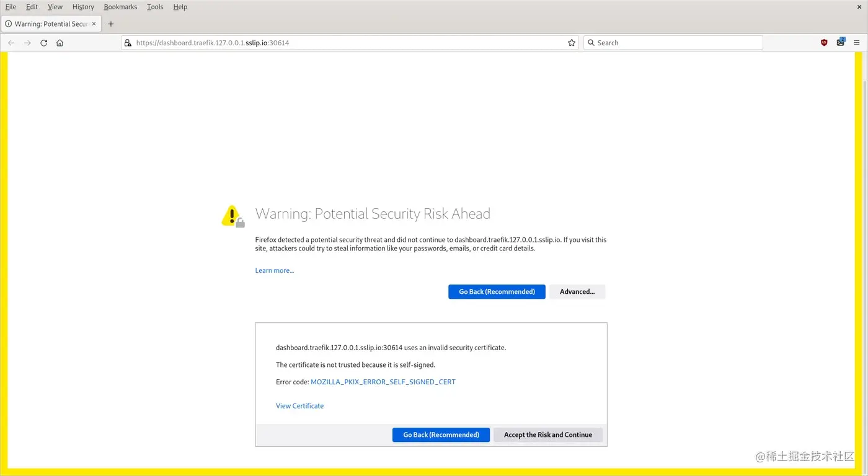Click the search magnifier icon
The width and height of the screenshot is (868, 476).
(591, 43)
